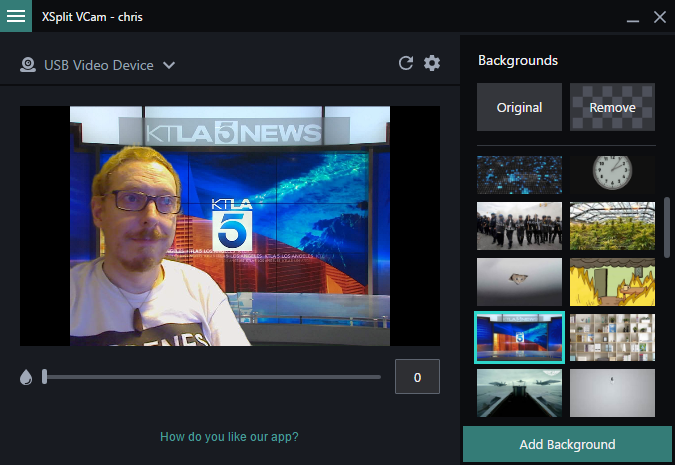Pick the blue digital grid background

[519, 175]
